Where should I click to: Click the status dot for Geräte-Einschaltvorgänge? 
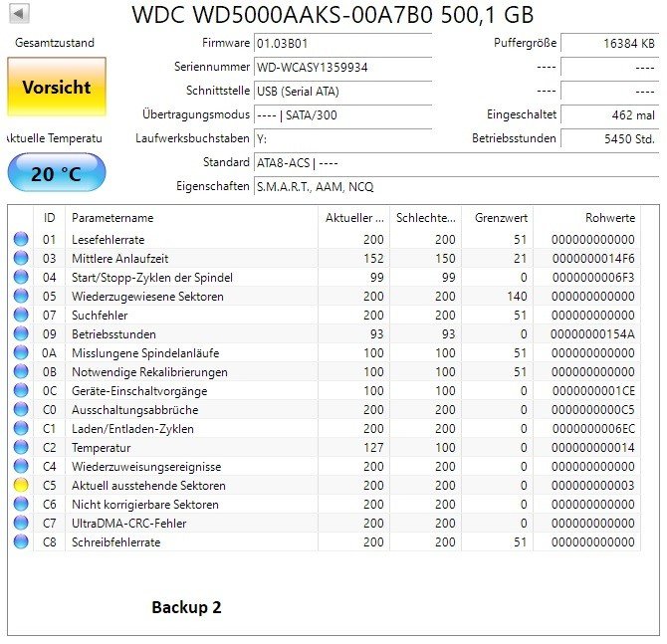tap(21, 390)
